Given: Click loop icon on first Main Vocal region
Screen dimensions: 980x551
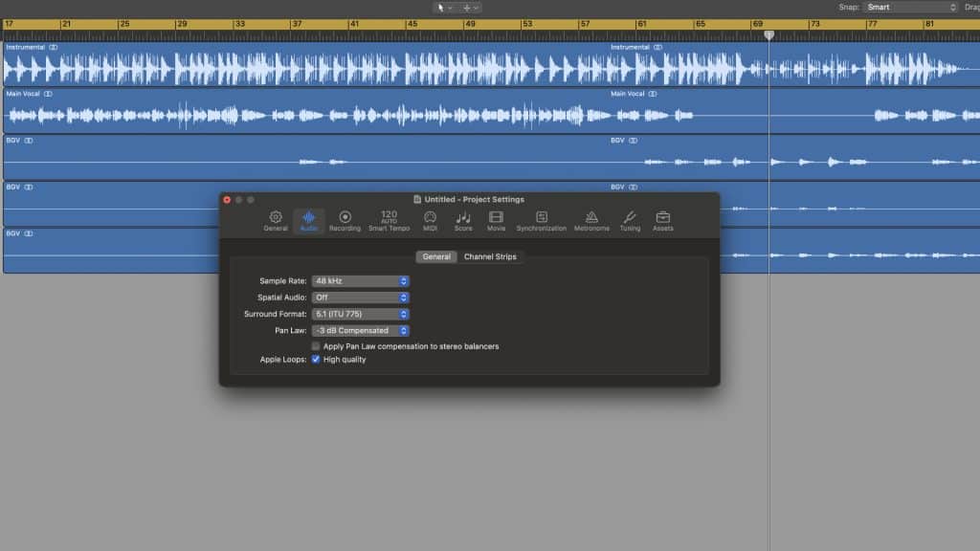Looking at the screenshot, I should click(x=48, y=94).
